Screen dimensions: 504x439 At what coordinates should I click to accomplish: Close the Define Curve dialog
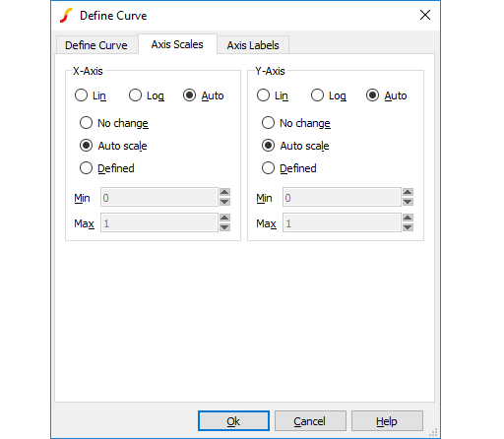click(425, 15)
